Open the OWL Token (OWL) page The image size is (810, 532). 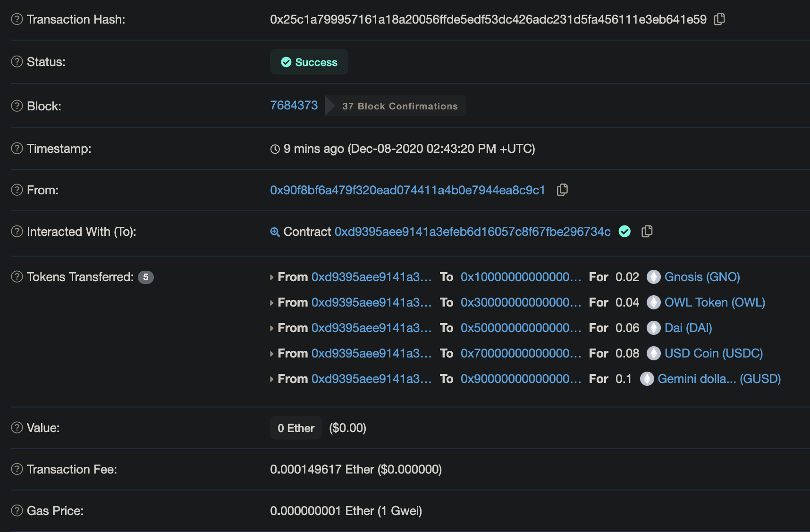(715, 302)
